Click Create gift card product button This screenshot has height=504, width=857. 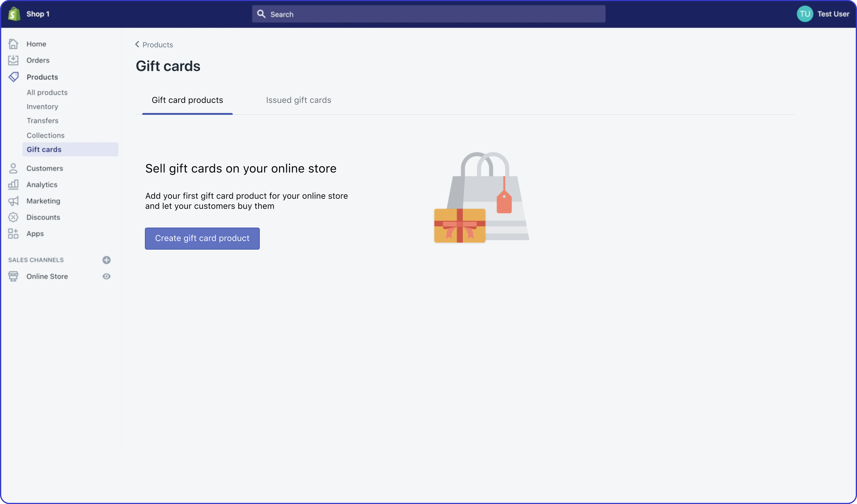pos(202,238)
